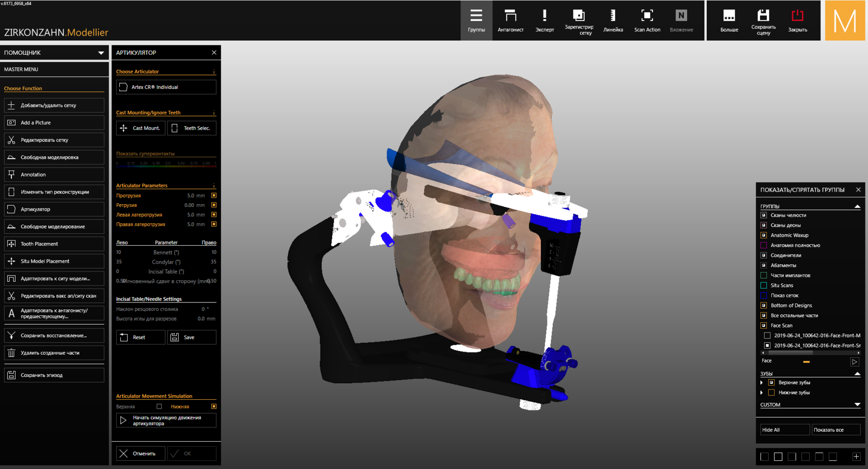The height and width of the screenshot is (469, 868).
Task: Enable the Situ Scans group checkbox
Action: click(764, 285)
